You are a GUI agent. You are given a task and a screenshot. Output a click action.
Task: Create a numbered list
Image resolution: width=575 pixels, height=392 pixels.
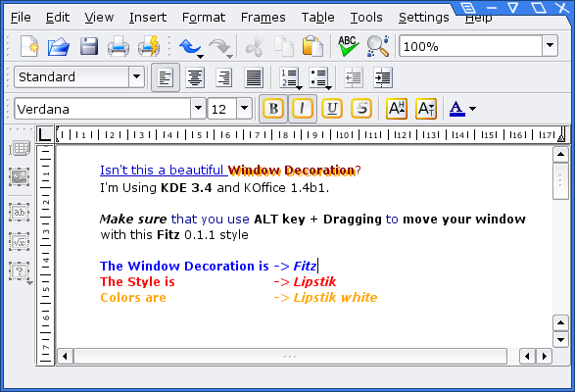point(288,77)
